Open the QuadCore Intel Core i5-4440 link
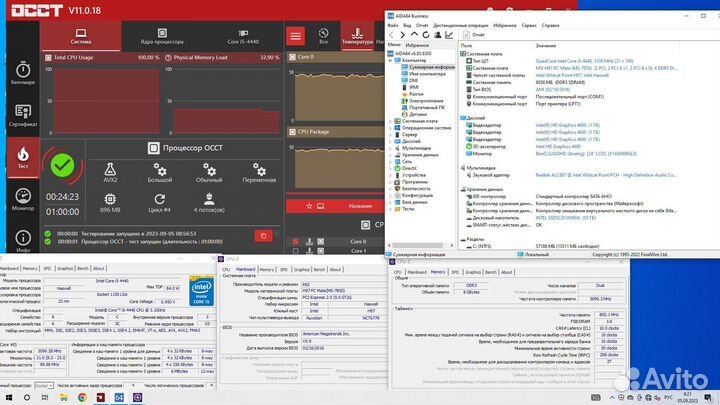Viewport: 720px width, 405px height. pyautogui.click(x=584, y=61)
